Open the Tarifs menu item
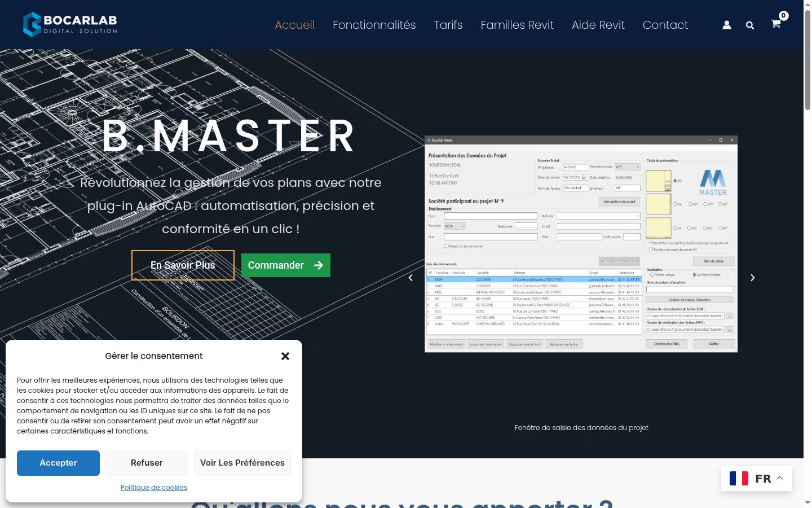812x508 pixels. (x=448, y=25)
